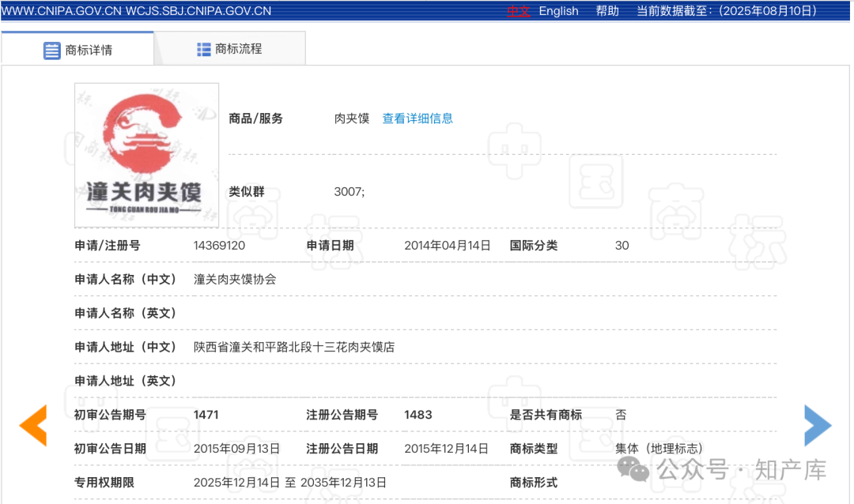Screen dimensions: 854x504
Task: Select exclusive right start date 2025年12月14日
Action: [236, 482]
